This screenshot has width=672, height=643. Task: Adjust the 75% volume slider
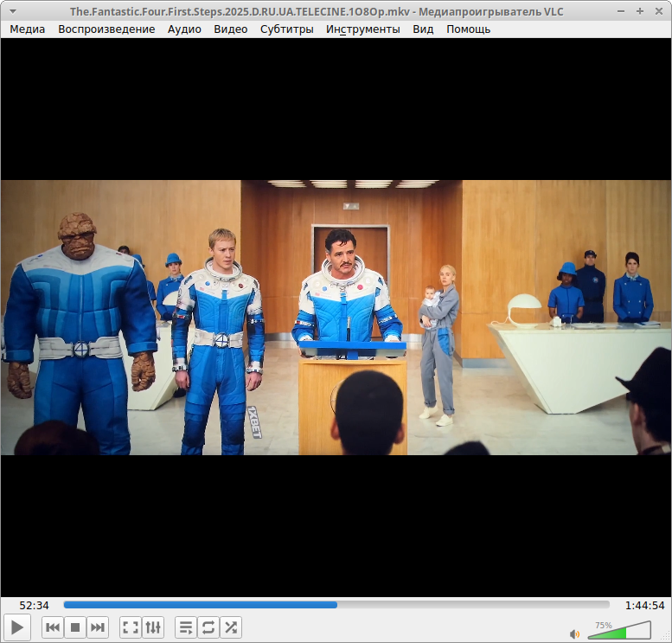619,630
